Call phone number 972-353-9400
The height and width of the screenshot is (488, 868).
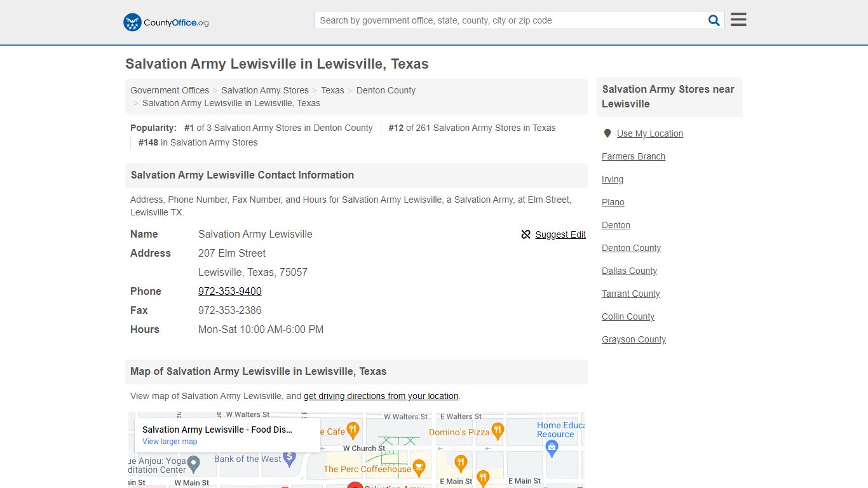pos(230,291)
